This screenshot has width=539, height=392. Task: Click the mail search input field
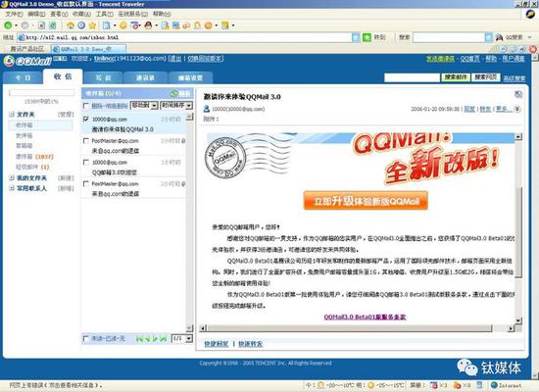(413, 77)
